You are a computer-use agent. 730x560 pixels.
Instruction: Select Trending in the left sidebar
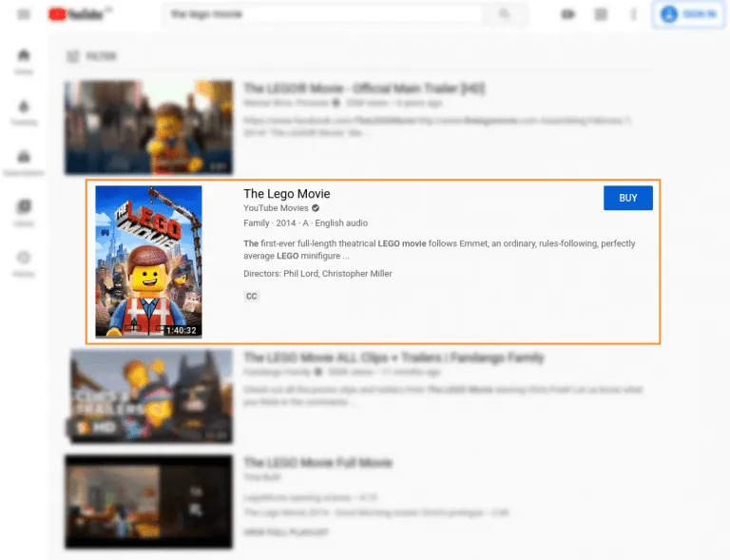pos(24,112)
